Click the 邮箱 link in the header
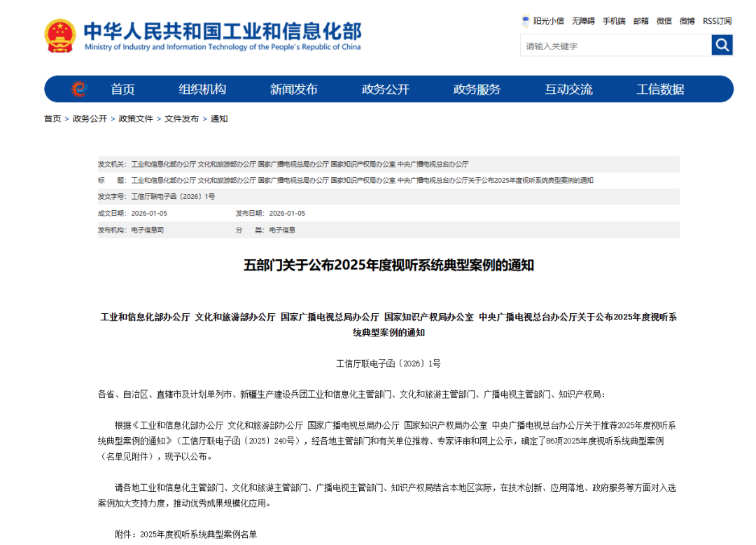The width and height of the screenshot is (756, 545). coord(640,21)
